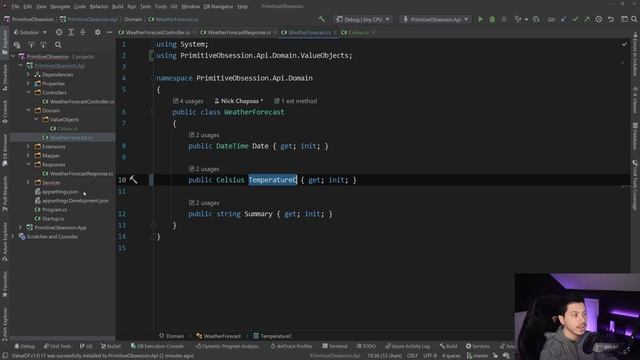Open the DB Navigator menu
This screenshot has height=360, width=640.
(x=218, y=7)
